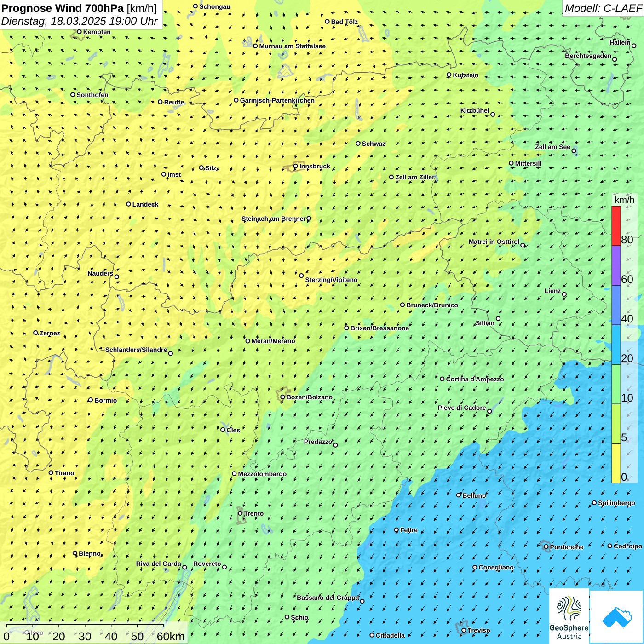Click the Cittadella label
The image size is (644, 644).
[x=390, y=635]
